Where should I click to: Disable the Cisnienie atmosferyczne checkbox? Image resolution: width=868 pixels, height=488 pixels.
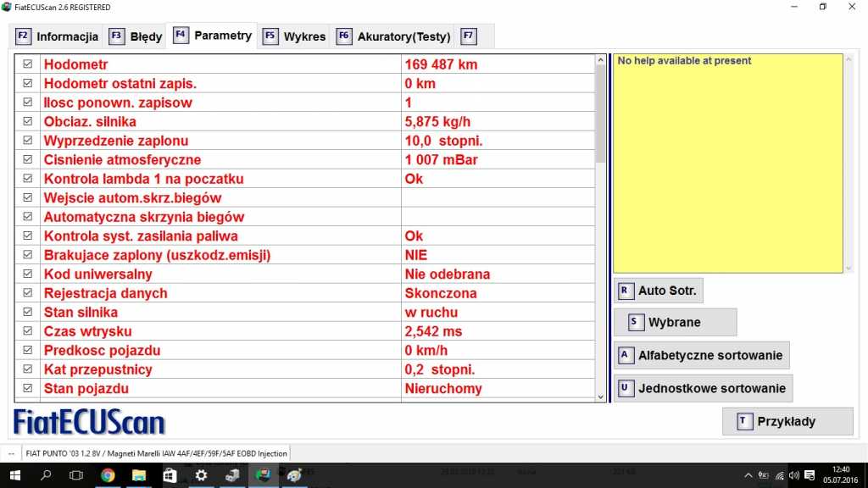click(x=28, y=159)
